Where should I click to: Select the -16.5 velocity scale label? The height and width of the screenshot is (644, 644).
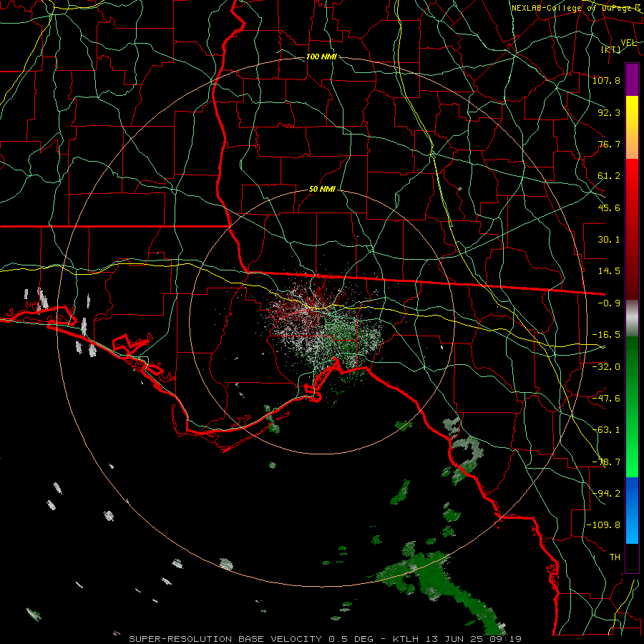pyautogui.click(x=606, y=335)
